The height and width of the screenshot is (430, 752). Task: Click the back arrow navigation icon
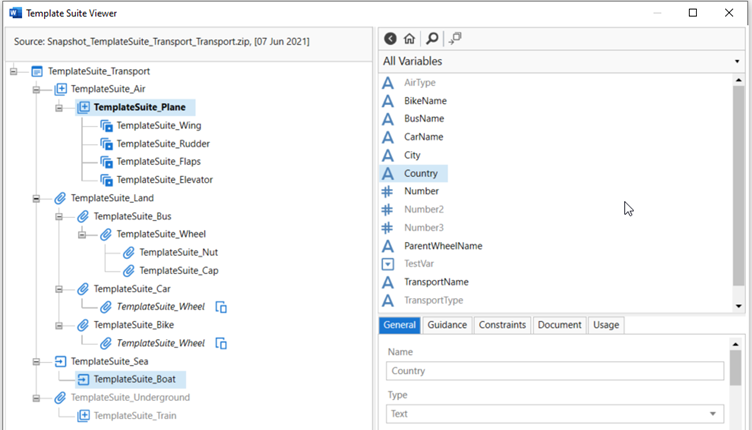click(391, 39)
